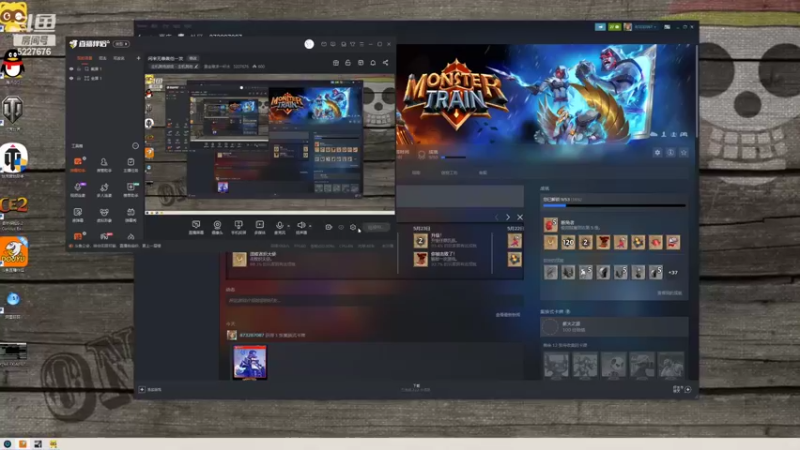Image resolution: width=800 pixels, height=450 pixels.
Task: Show next achievement with the right chevron
Action: pos(508,217)
